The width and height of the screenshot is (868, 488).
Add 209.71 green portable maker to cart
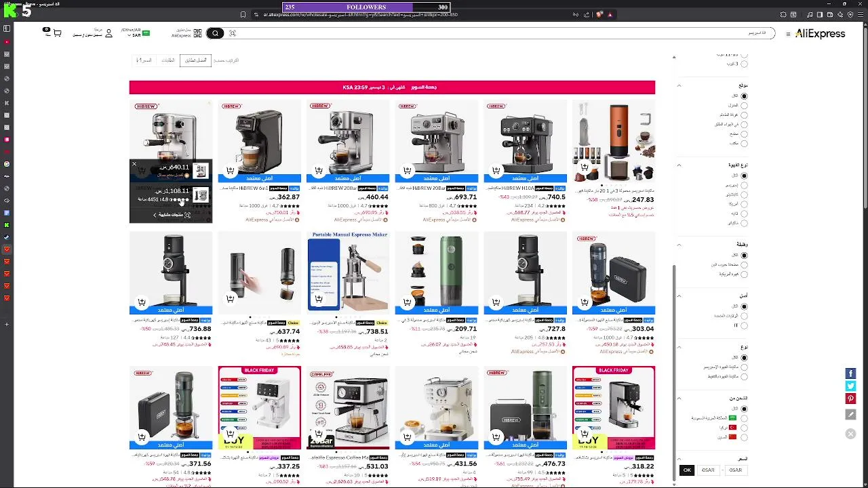pyautogui.click(x=408, y=302)
